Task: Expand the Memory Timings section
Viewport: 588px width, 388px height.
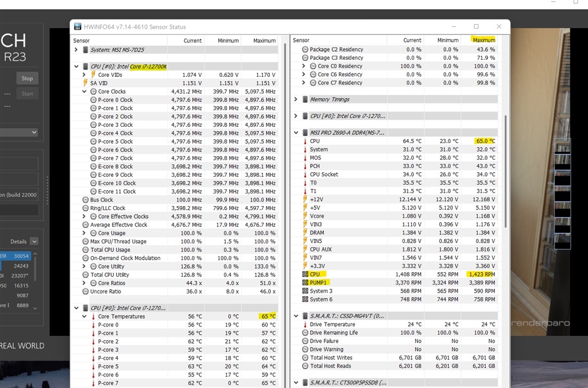Action: (x=296, y=99)
